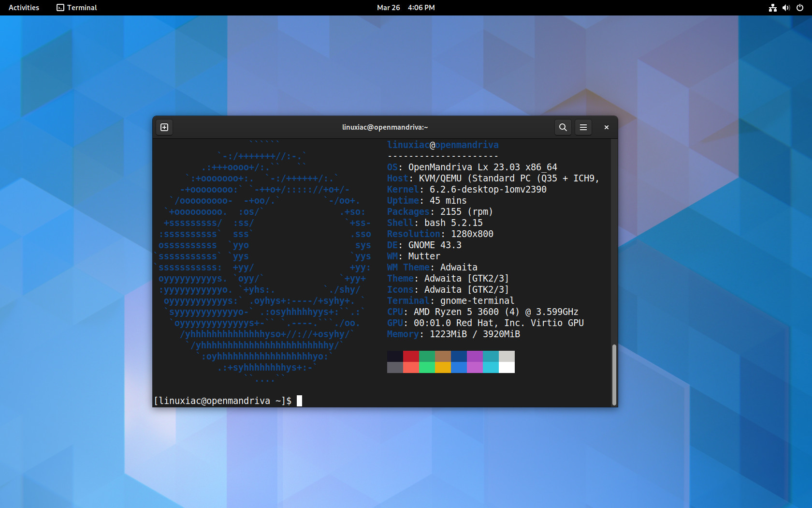Click the Kernel line '6.2.6-desktop-1omv2390'
The height and width of the screenshot is (508, 812).
467,190
